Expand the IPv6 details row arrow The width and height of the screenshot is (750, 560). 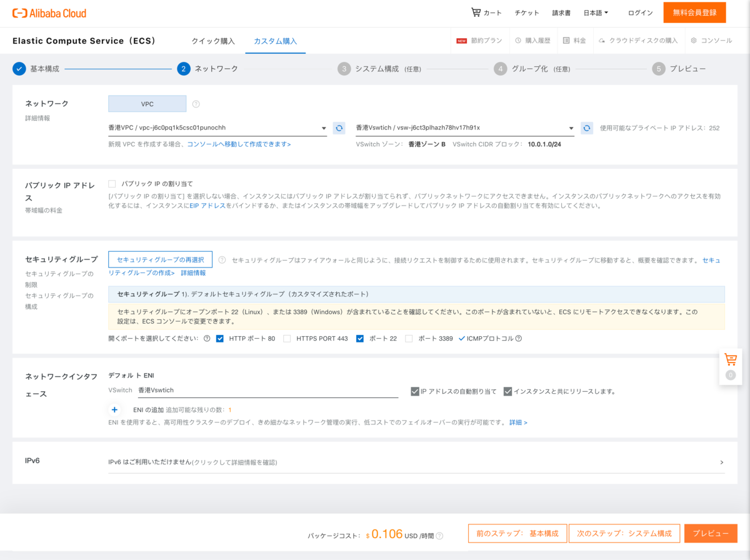coord(722,462)
